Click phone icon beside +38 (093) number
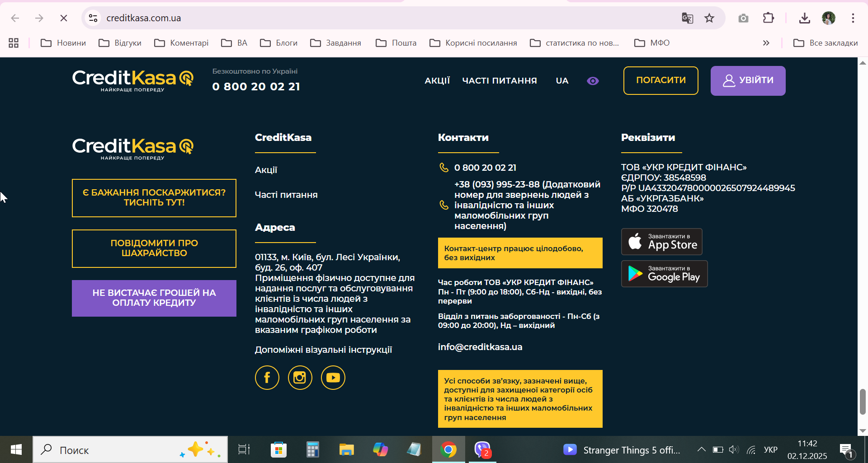Viewport: 868px width, 463px height. coord(444,205)
